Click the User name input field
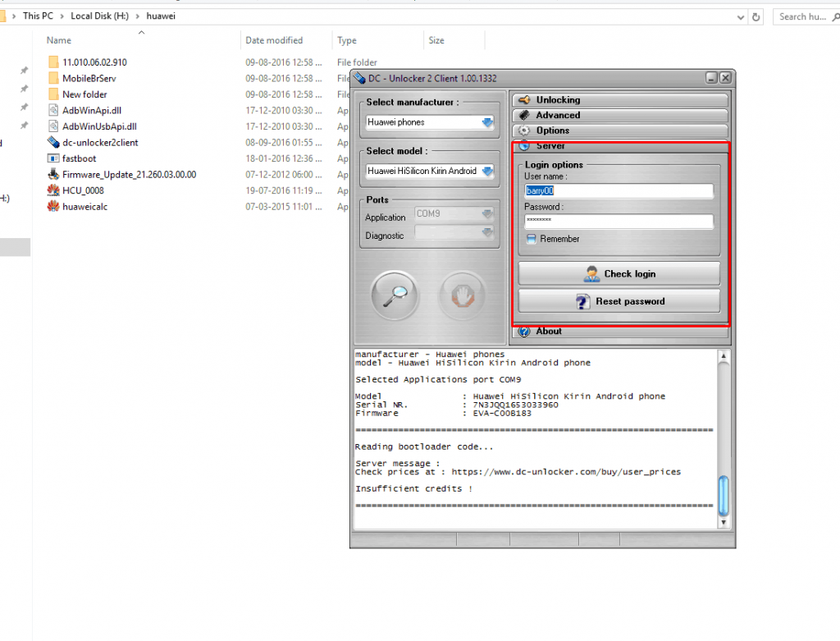 point(619,190)
